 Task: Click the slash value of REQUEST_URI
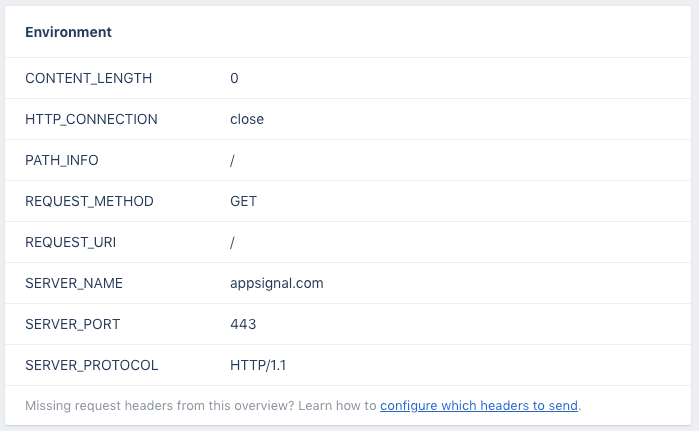(x=232, y=242)
